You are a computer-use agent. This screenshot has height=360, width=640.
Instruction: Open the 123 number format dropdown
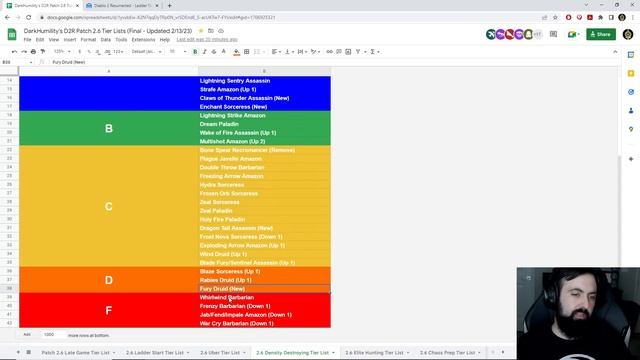[x=118, y=52]
